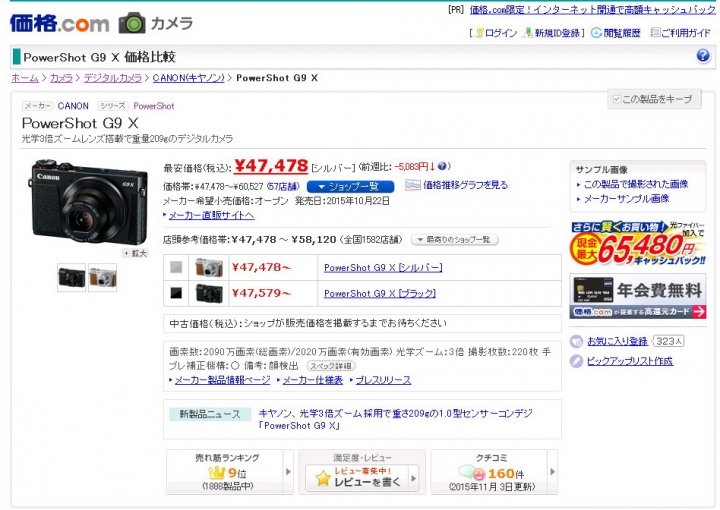Click the main PowerShot G9 X product image
Image resolution: width=720 pixels, height=510 pixels.
(89, 202)
